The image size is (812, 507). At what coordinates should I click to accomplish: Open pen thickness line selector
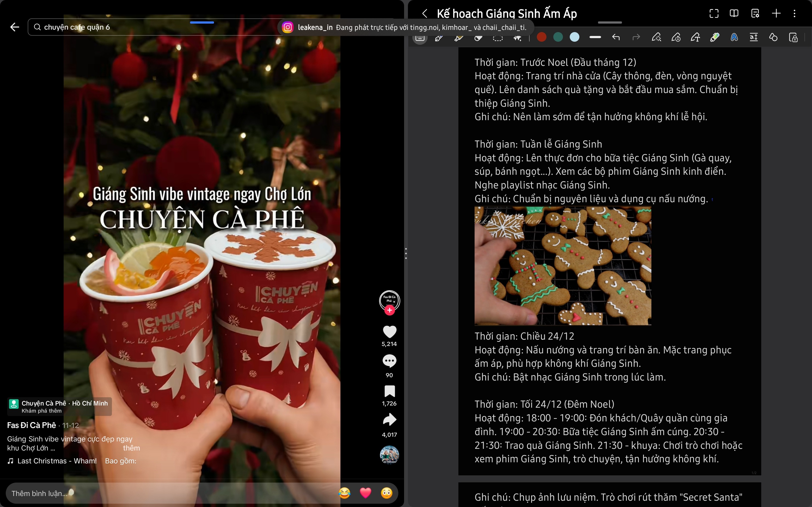pos(595,37)
